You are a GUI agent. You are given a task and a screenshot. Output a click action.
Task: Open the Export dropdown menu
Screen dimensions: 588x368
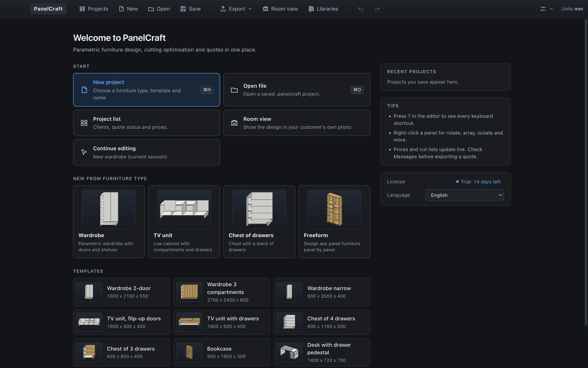click(x=236, y=9)
